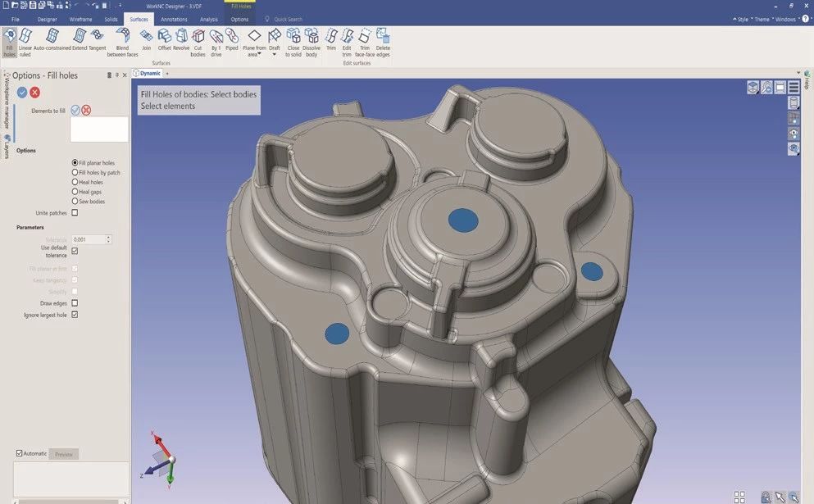The width and height of the screenshot is (814, 504).
Task: Open the viewport hamburger menu icon
Action: pos(794,87)
